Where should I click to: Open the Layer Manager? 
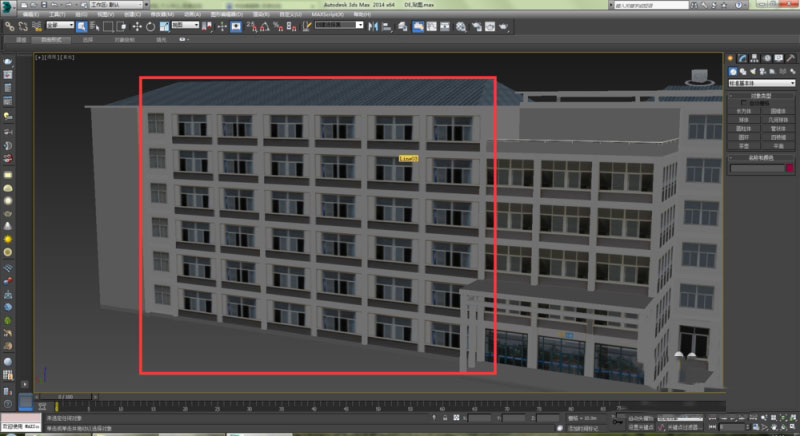tap(403, 27)
